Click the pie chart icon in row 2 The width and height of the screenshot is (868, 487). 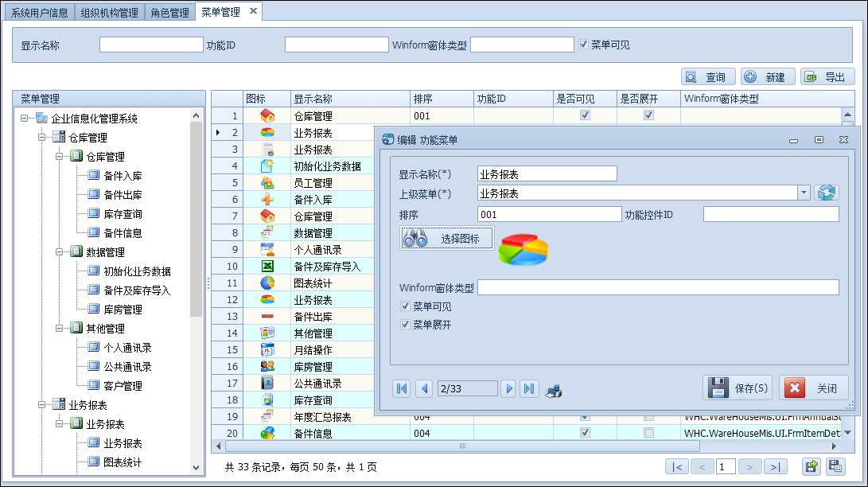click(267, 133)
